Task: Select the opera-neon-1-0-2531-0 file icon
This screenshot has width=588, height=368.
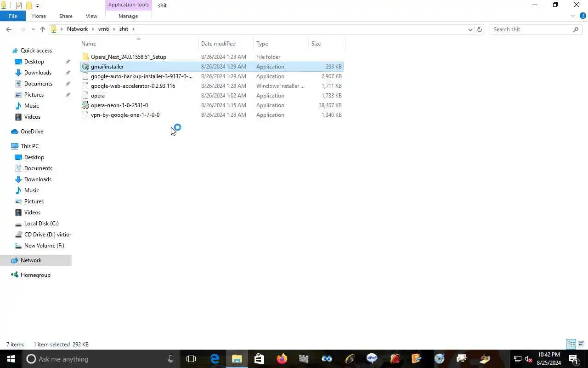Action: (x=85, y=105)
